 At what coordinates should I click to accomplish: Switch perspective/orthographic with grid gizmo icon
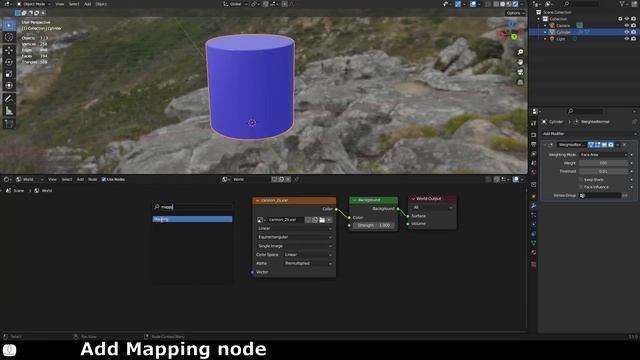520,82
